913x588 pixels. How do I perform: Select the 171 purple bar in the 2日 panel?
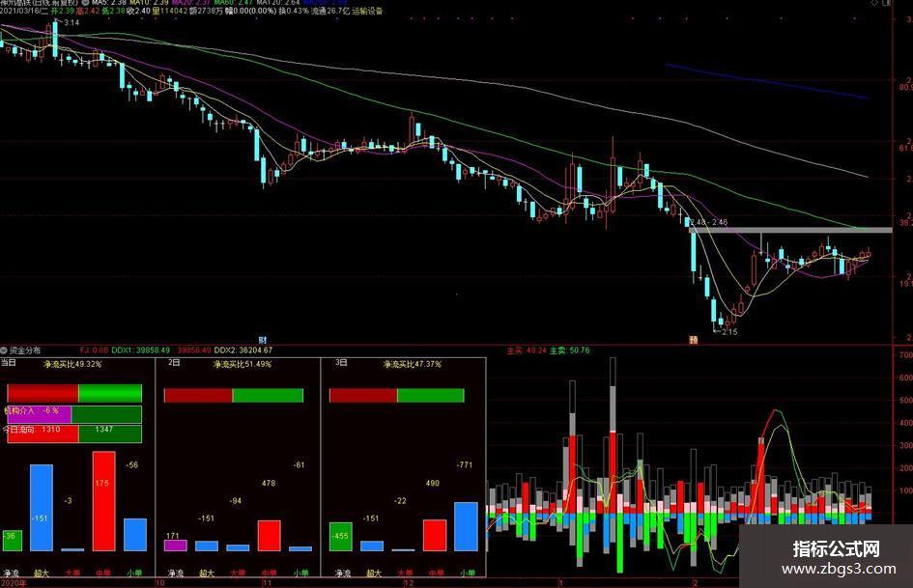[x=175, y=545]
